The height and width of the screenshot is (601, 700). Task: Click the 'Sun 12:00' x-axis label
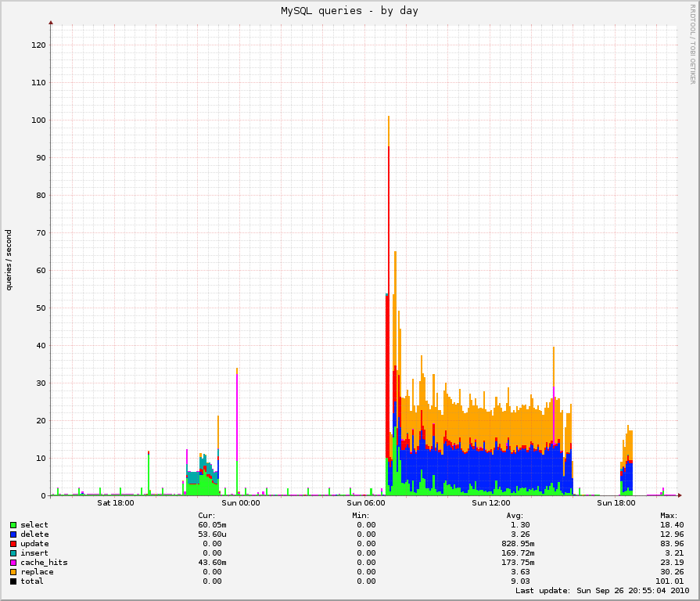coord(490,503)
